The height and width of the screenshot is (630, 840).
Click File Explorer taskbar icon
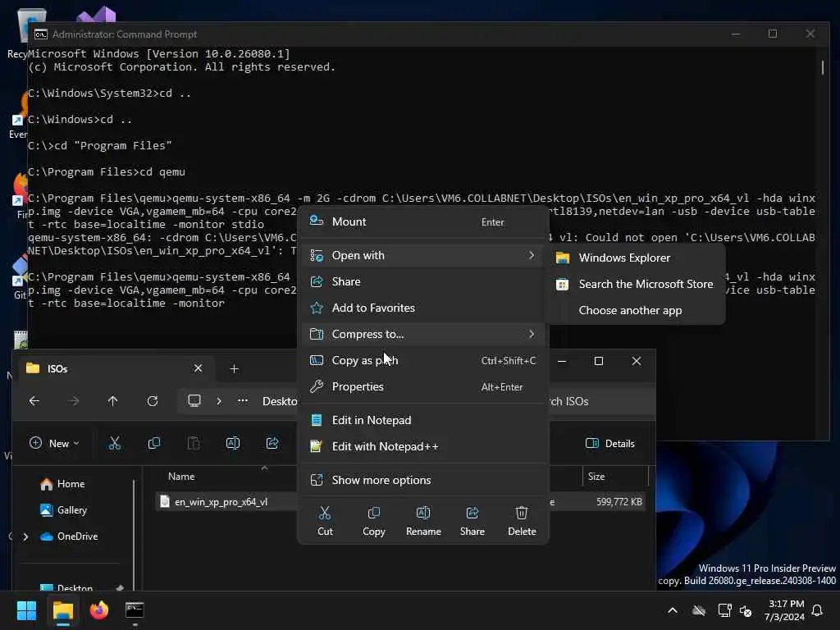pyautogui.click(x=62, y=610)
